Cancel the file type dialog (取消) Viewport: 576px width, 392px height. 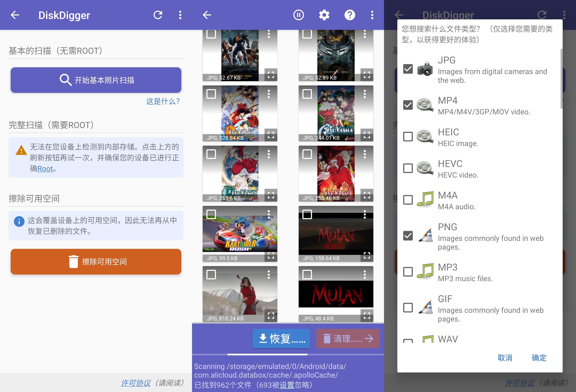[x=505, y=358]
